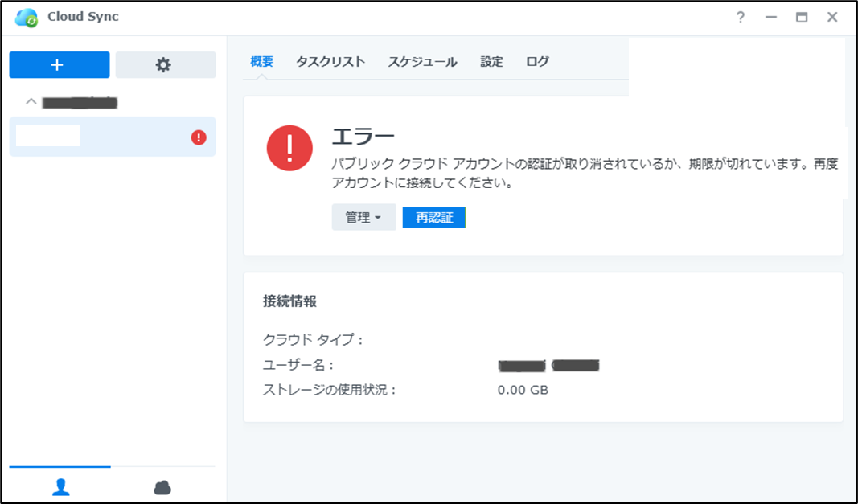Screen dimensions: 858x504
Task: Minimize the Cloud Sync window
Action: click(771, 17)
